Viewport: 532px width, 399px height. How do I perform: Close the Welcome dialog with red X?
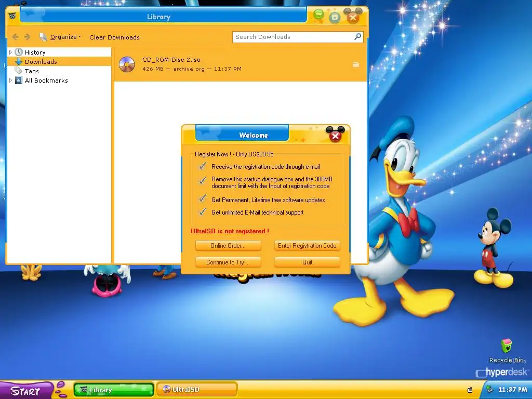tap(335, 136)
